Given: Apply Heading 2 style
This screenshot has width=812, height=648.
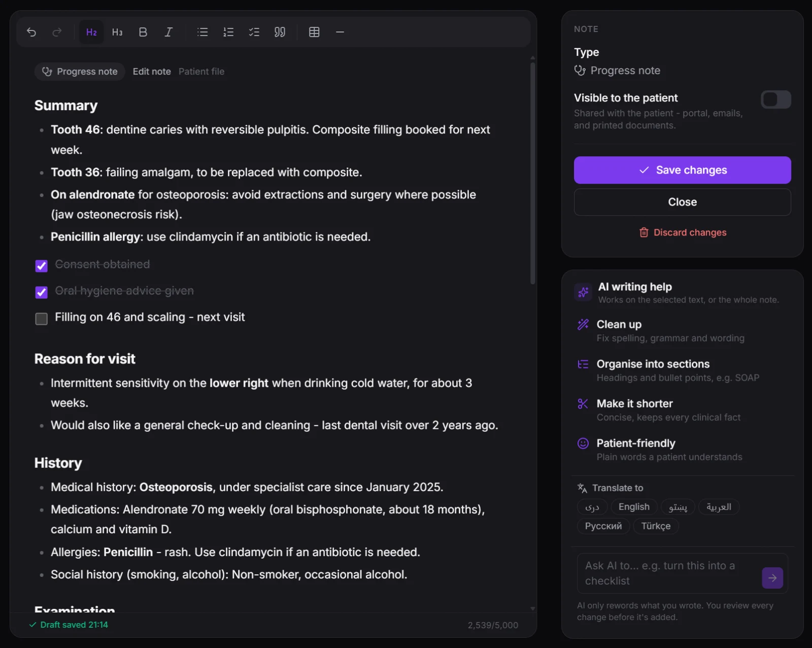Looking at the screenshot, I should tap(91, 32).
